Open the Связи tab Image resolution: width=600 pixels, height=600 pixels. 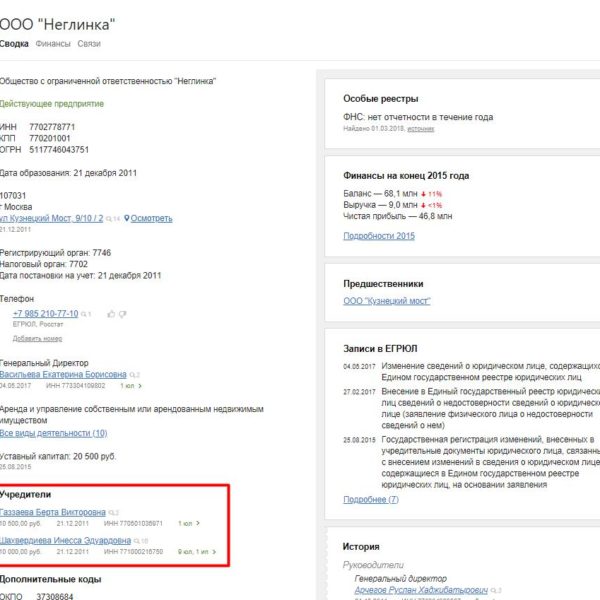[90, 44]
